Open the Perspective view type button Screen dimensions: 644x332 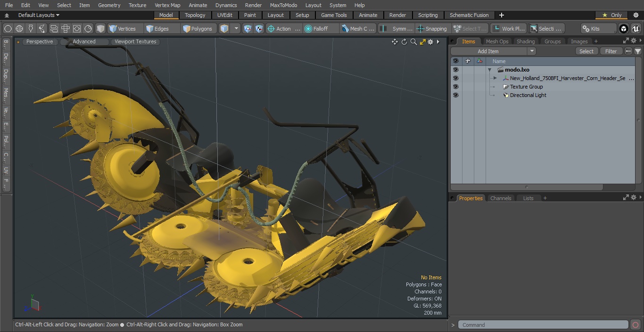pos(40,41)
